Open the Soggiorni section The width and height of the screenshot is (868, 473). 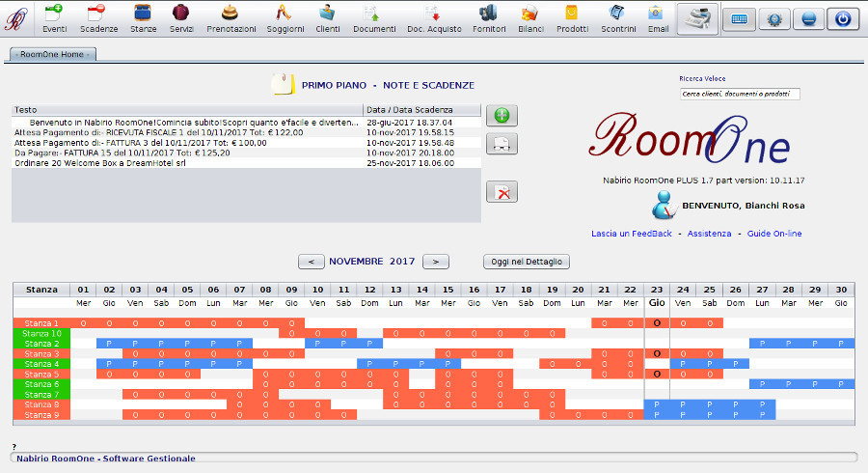point(285,19)
